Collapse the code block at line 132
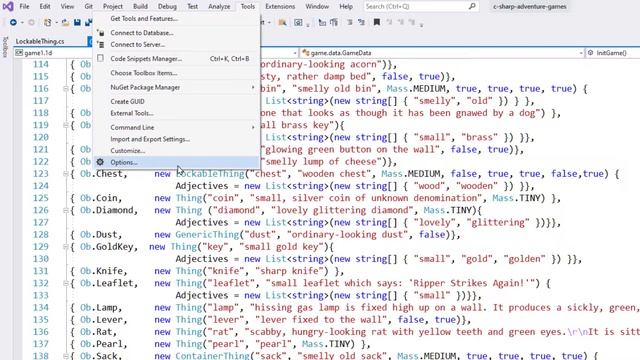 coord(65,283)
